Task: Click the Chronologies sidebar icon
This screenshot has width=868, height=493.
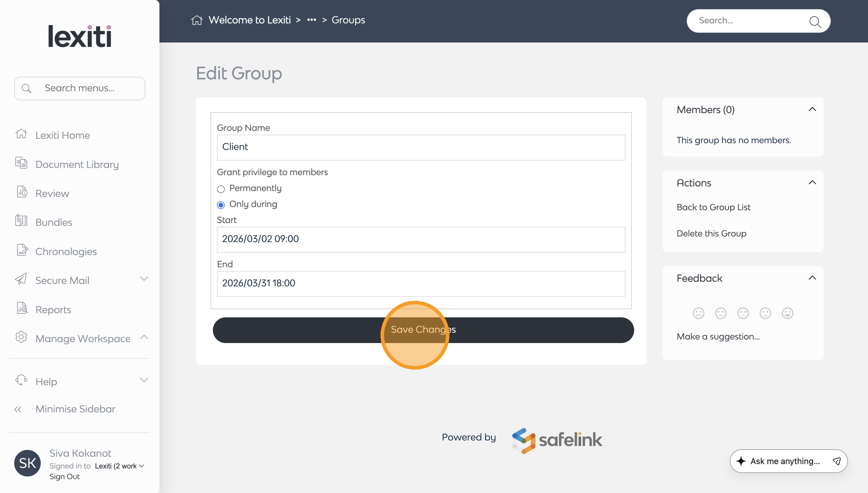Action: (x=22, y=250)
